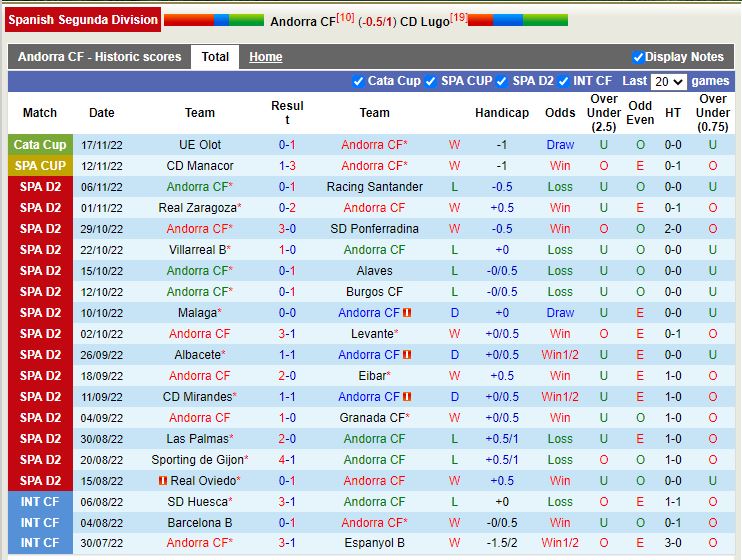Click SD Ponferradina team name
The width and height of the screenshot is (742, 560).
tap(374, 229)
